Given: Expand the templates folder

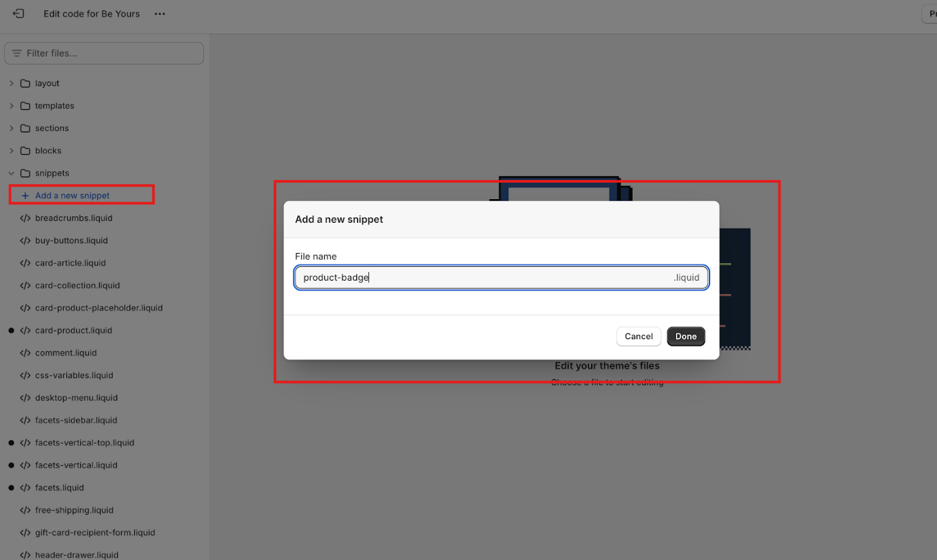Looking at the screenshot, I should (11, 106).
